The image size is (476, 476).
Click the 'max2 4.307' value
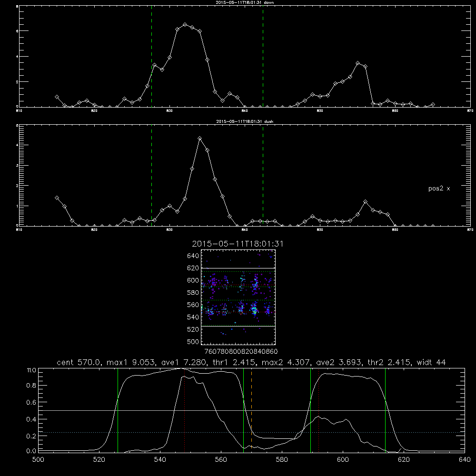click(x=287, y=362)
